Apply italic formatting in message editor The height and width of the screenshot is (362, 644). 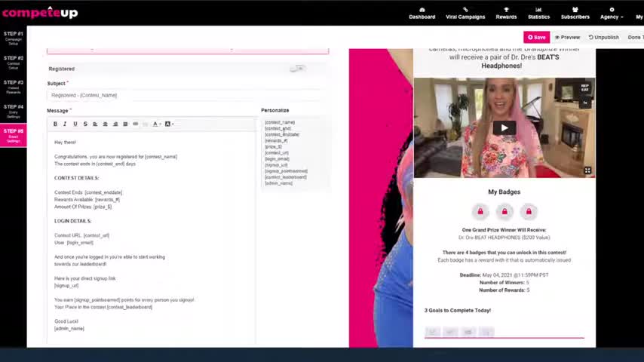point(65,124)
